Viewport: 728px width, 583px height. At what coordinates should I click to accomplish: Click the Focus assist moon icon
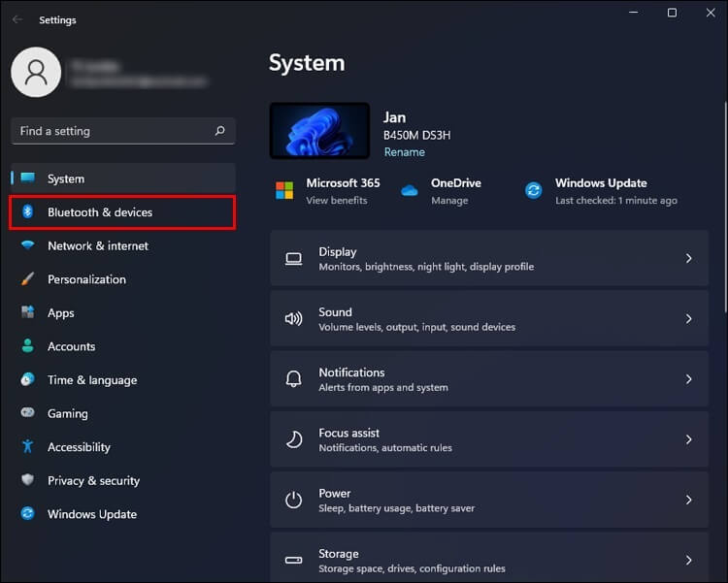coord(293,439)
